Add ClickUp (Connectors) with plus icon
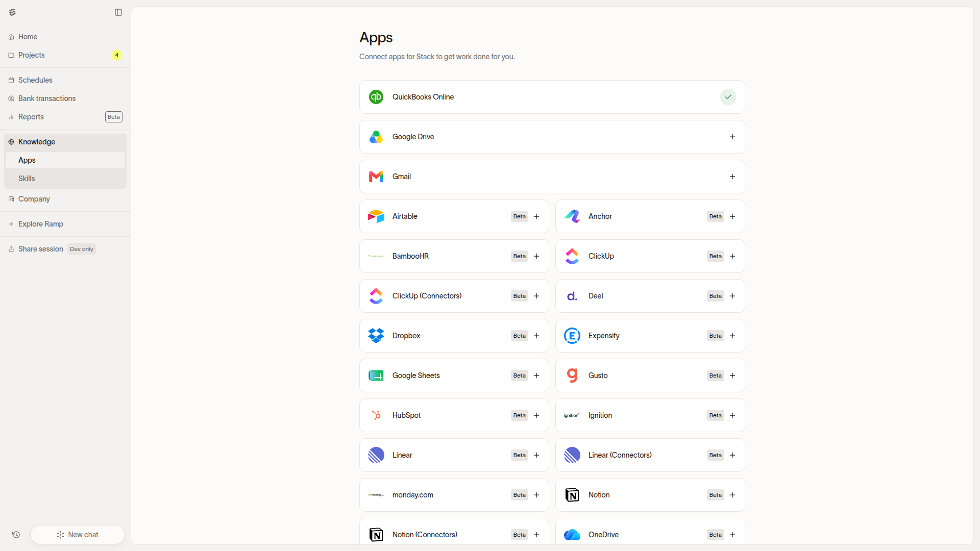Screen dimensions: 980x551 [536, 296]
